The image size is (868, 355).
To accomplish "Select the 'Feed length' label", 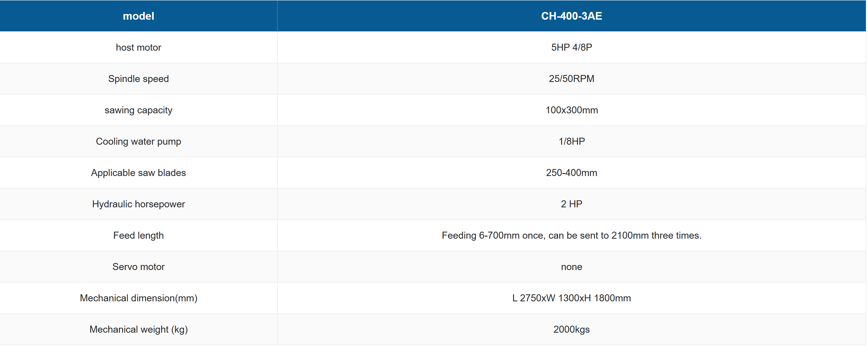I will click(x=138, y=235).
